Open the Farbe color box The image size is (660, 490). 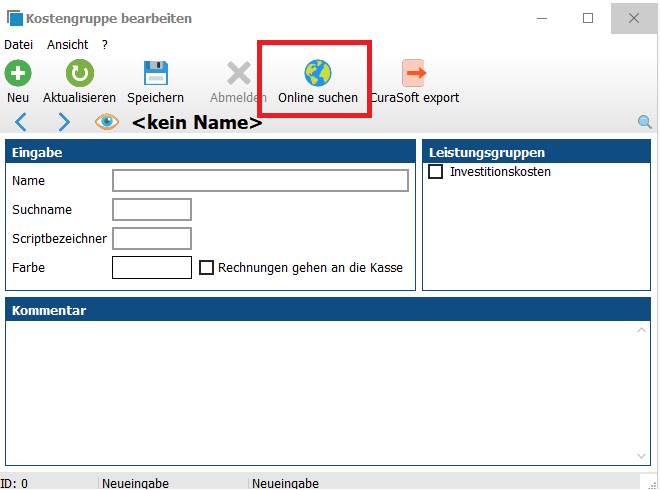[152, 268]
